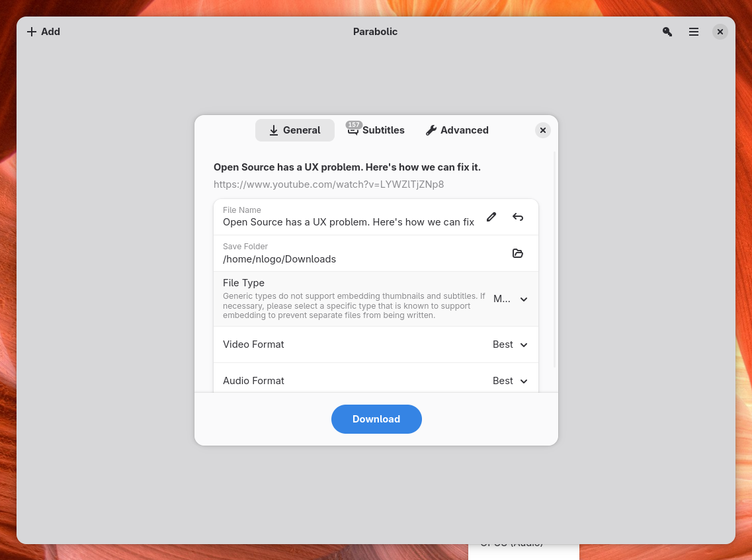Click the plus Add button in header

[44, 32]
